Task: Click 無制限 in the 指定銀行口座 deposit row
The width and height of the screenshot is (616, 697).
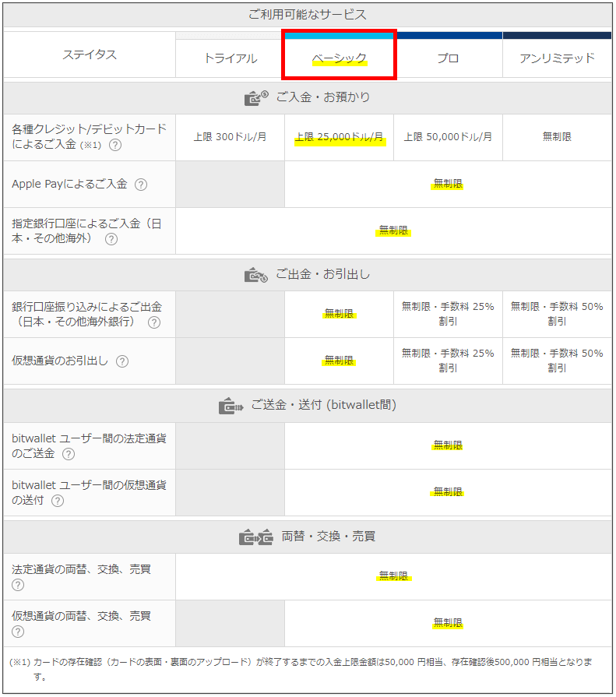Action: (393, 231)
